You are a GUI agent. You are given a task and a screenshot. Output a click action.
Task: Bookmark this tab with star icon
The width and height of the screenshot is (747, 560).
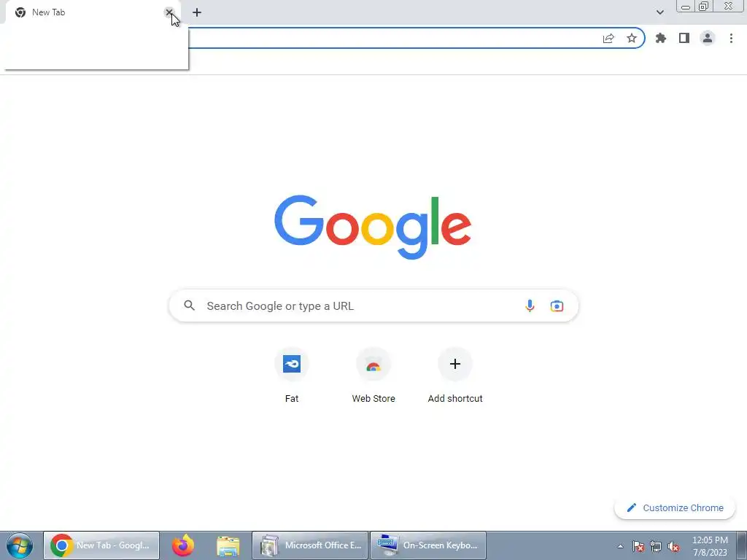tap(632, 38)
